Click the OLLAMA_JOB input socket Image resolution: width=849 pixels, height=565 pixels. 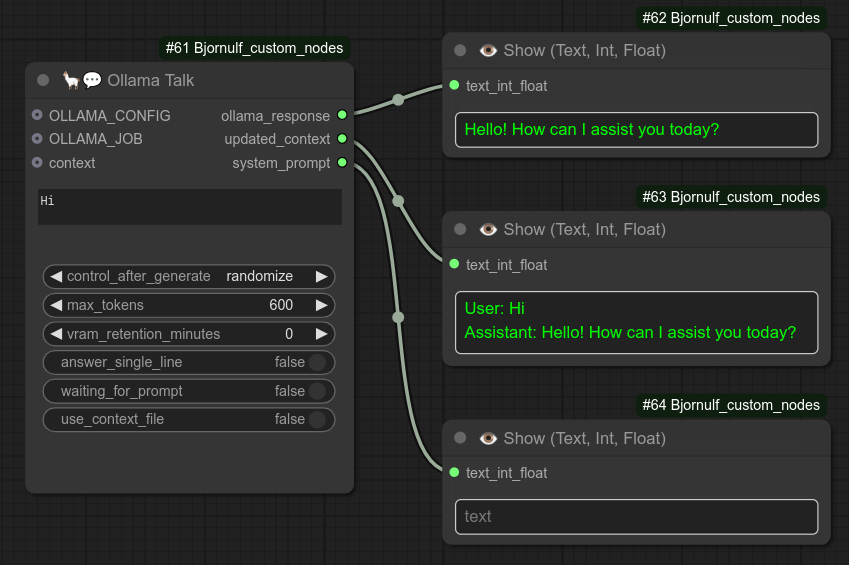click(37, 138)
